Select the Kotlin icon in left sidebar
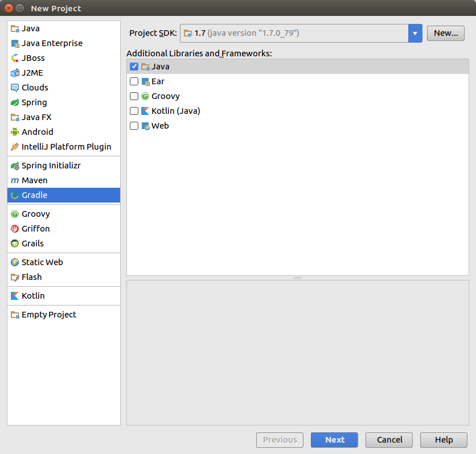Screen dimensions: 476x454 (15, 296)
